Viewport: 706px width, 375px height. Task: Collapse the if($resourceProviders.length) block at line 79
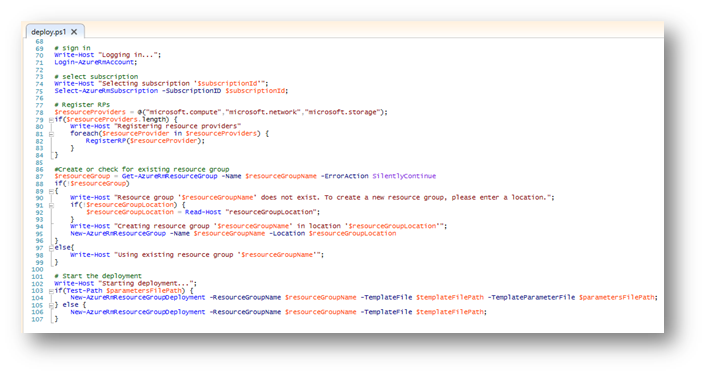[x=51, y=120]
